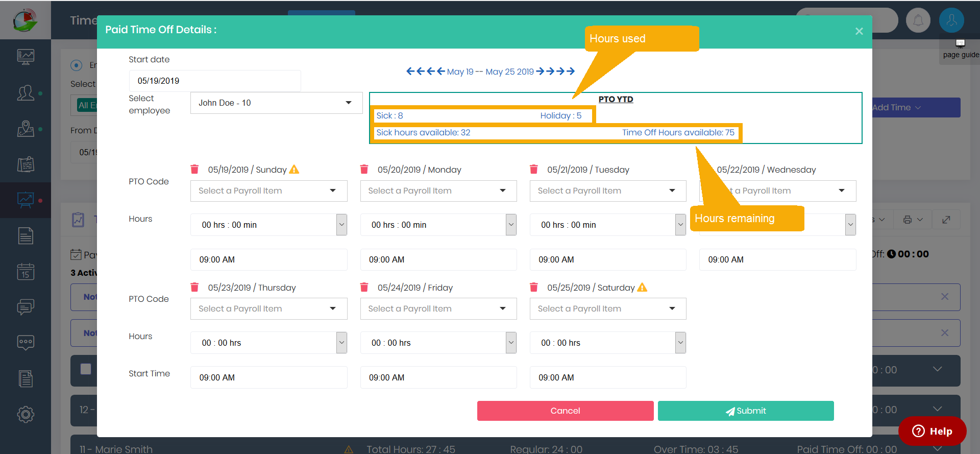Click the Add Time button behind the dialog

[x=916, y=107]
